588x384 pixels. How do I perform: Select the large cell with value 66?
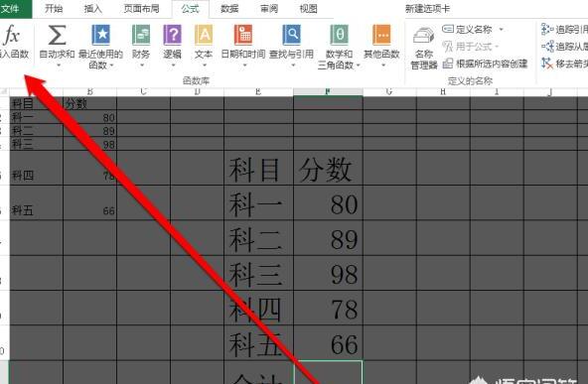tap(328, 343)
